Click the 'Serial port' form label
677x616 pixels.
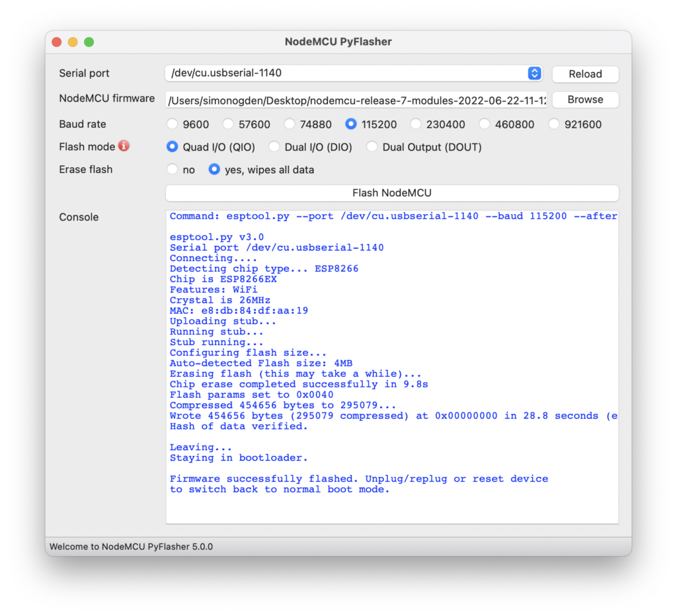point(84,73)
